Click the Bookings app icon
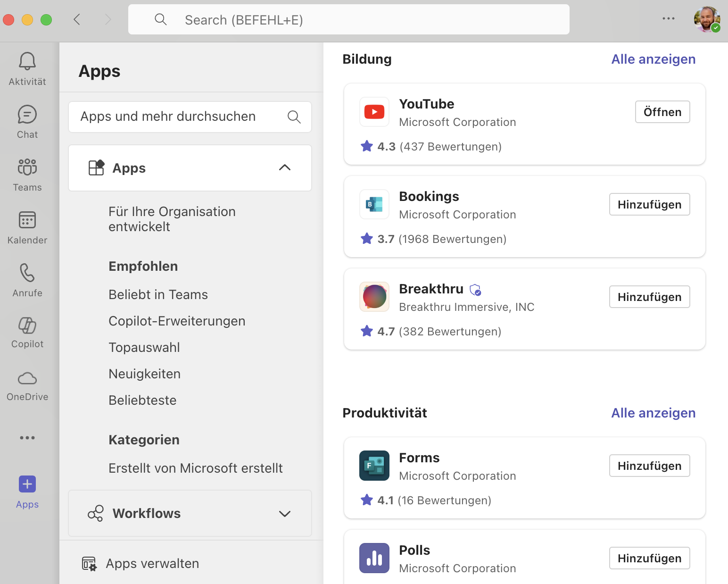 374,204
